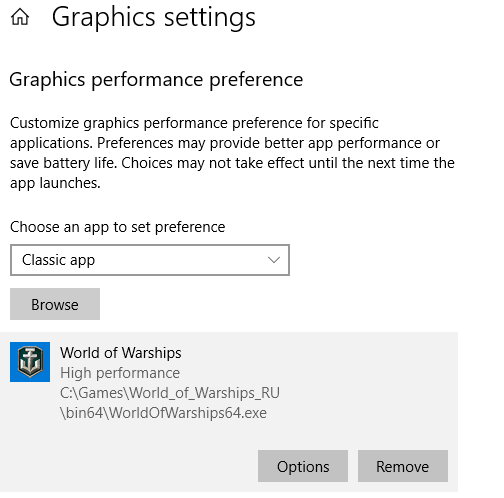Expand the app type chevron arrow

(274, 260)
